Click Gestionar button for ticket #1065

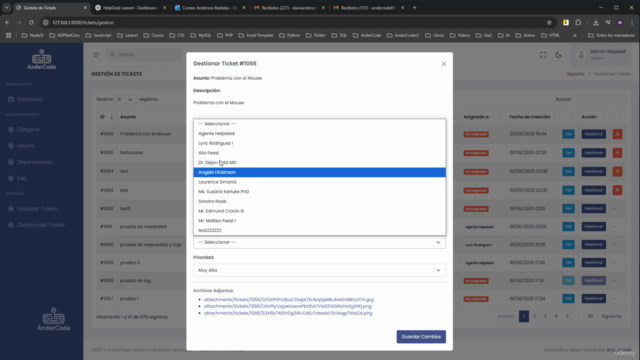tap(593, 153)
